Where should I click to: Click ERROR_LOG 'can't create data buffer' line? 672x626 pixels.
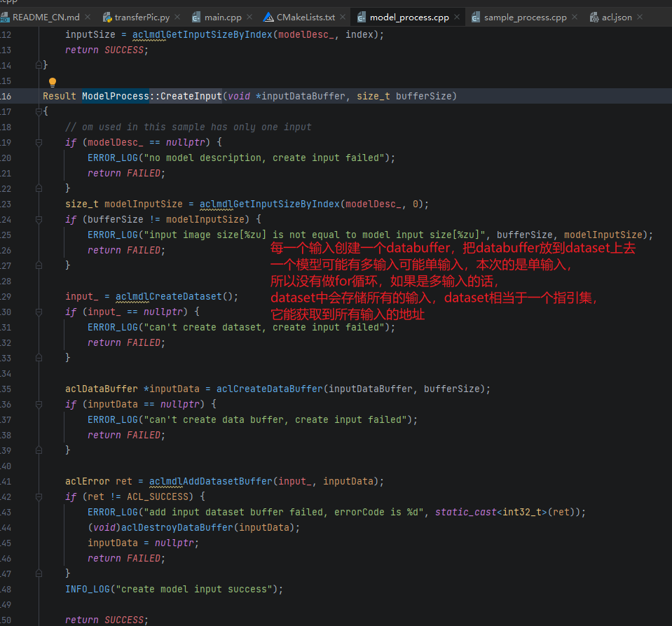[x=252, y=419]
